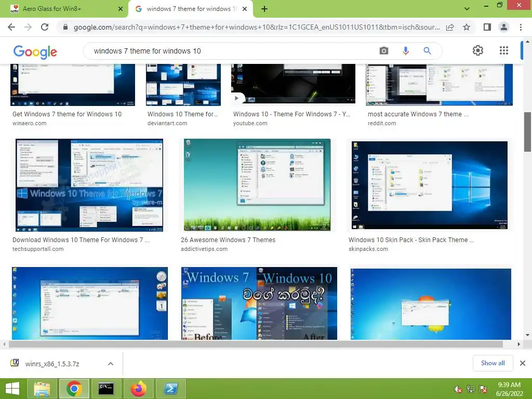
Task: Search by image with the camera icon
Action: tap(384, 51)
